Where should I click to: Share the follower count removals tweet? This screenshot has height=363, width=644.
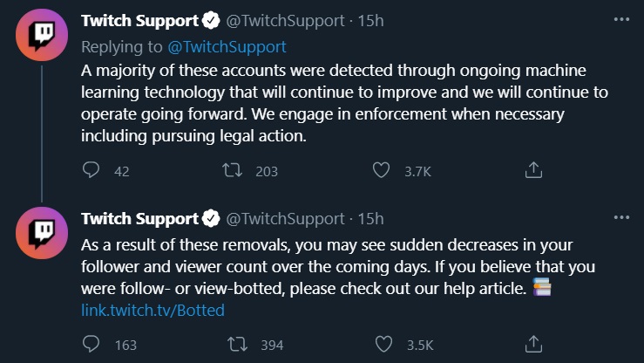tap(533, 344)
